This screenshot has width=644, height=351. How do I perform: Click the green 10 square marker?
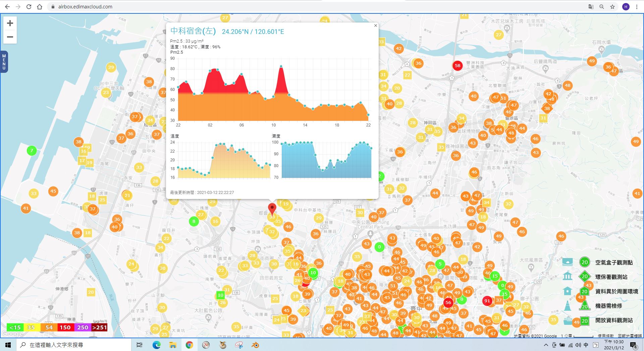(x=220, y=295)
